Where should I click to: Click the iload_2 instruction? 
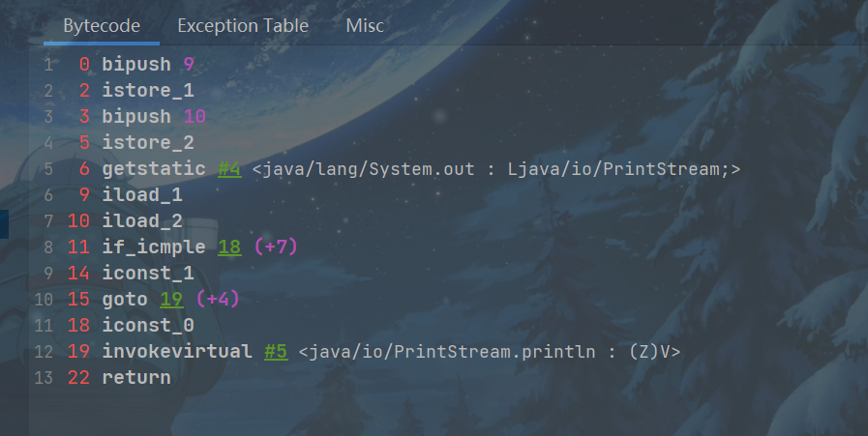click(141, 221)
